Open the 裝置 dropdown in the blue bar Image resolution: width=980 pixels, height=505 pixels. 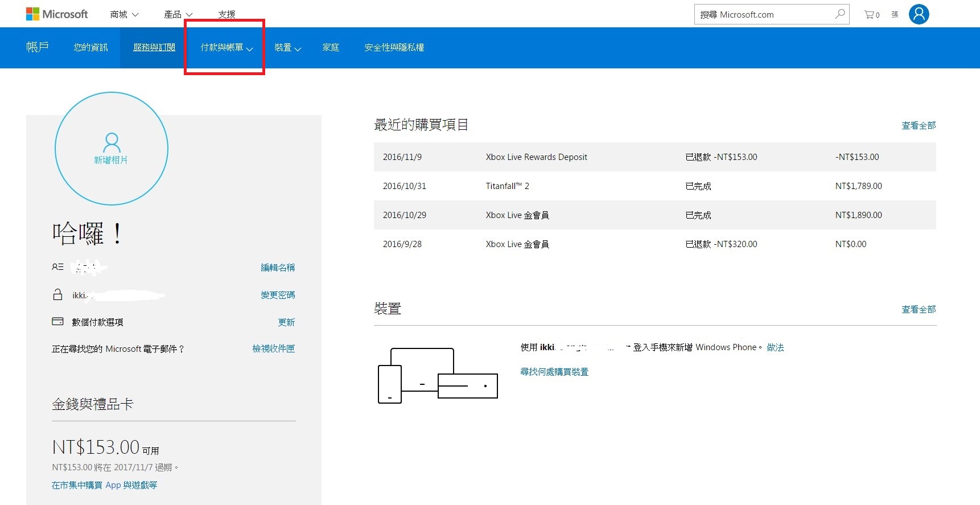pyautogui.click(x=287, y=48)
